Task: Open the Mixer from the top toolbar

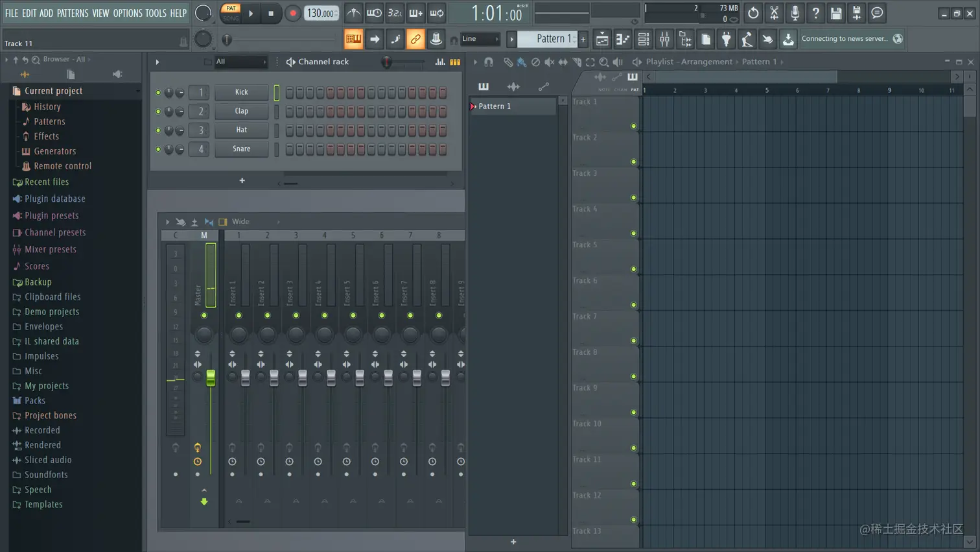Action: pos(664,39)
